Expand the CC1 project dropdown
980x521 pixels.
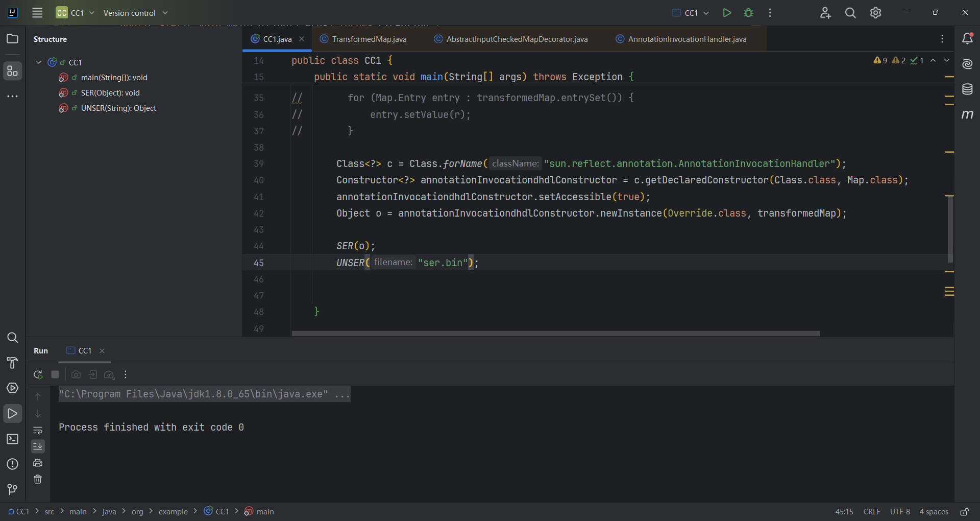coord(76,13)
